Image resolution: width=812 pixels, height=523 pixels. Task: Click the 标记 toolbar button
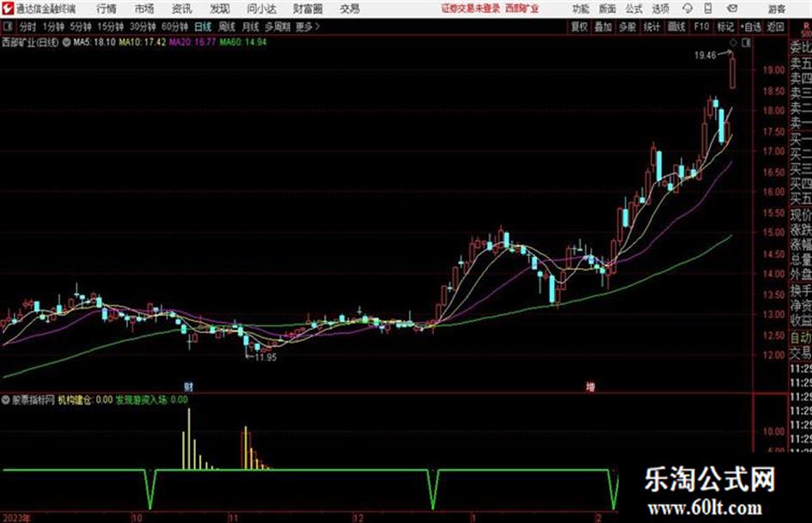[725, 27]
